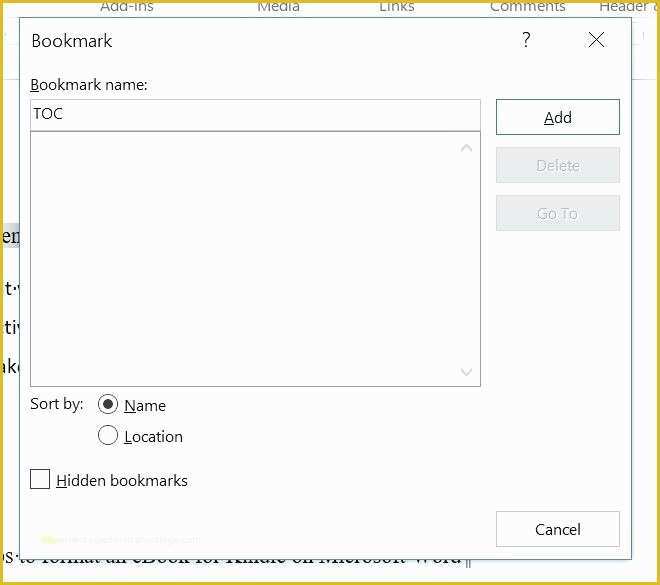Focus the Bookmark name text field
Image resolution: width=660 pixels, height=585 pixels.
pos(255,115)
